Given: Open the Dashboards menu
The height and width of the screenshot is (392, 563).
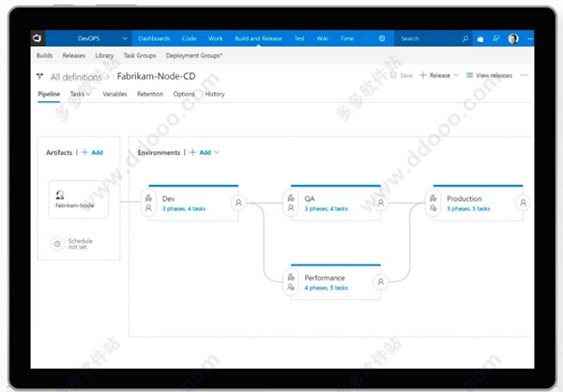Looking at the screenshot, I should (154, 38).
